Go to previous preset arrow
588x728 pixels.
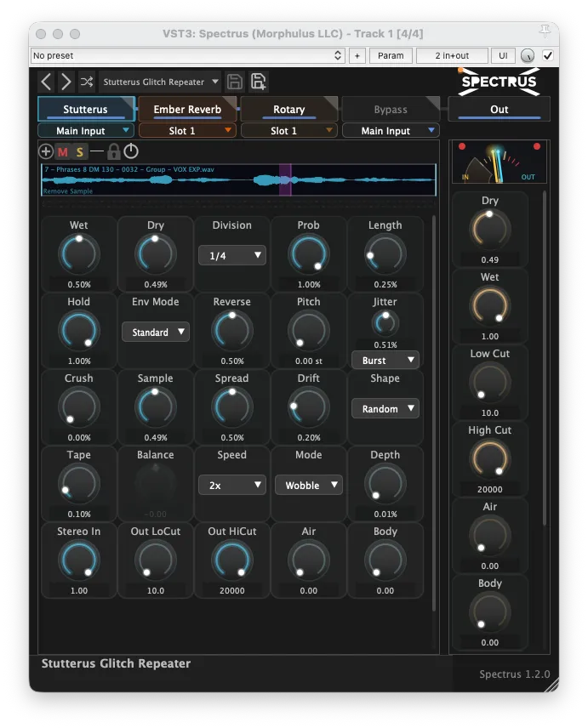(45, 82)
